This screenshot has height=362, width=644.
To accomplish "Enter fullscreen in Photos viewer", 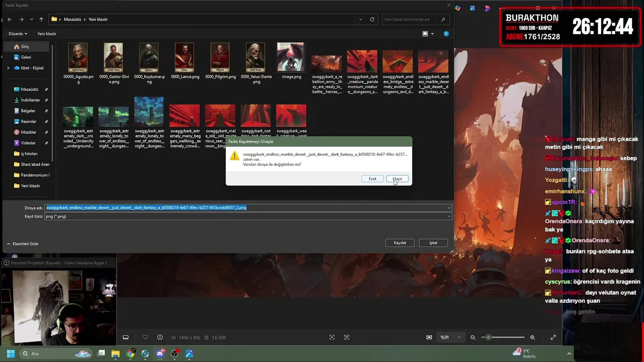I will [x=553, y=337].
